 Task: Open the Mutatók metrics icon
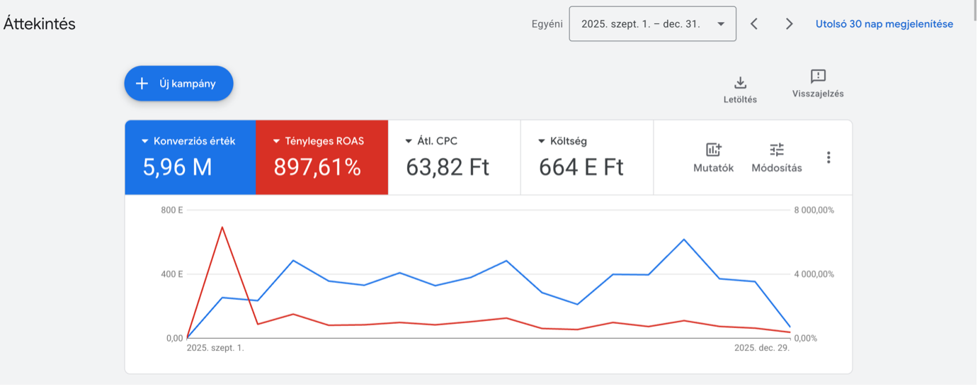pos(713,150)
